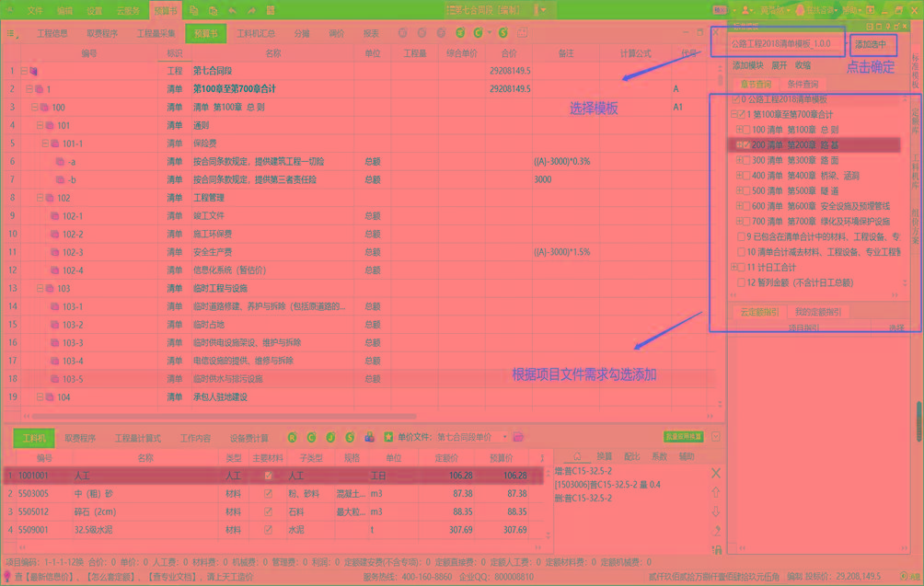The width and height of the screenshot is (924, 586).
Task: Click 展开 in the template panel
Action: pos(779,65)
